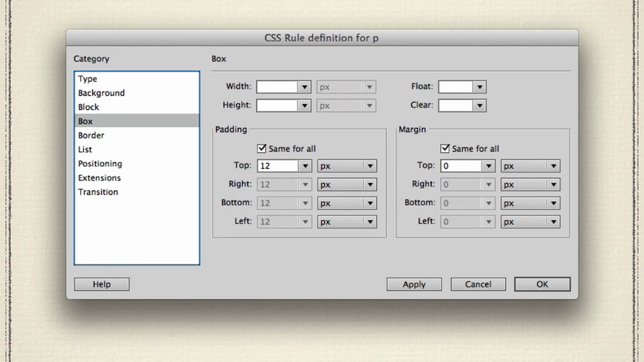Switch to the List category
The width and height of the screenshot is (644, 362).
click(x=85, y=149)
